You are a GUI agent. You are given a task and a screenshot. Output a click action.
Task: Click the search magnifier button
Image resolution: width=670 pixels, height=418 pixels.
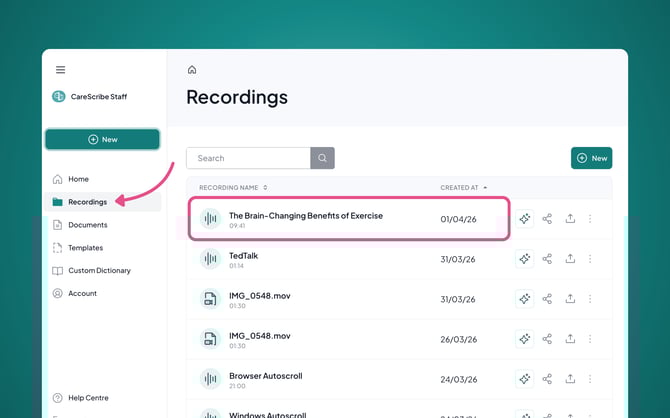tap(322, 158)
